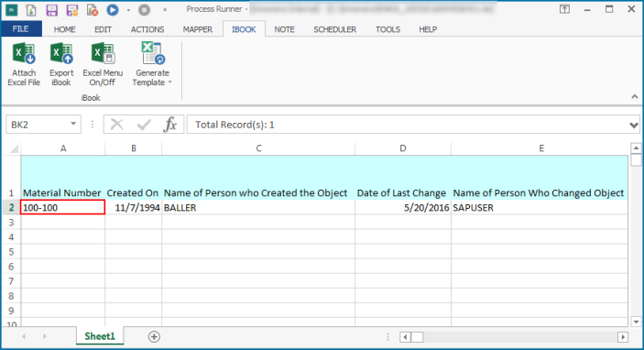Add a new sheet with plus button
The height and width of the screenshot is (350, 644).
pos(154,337)
